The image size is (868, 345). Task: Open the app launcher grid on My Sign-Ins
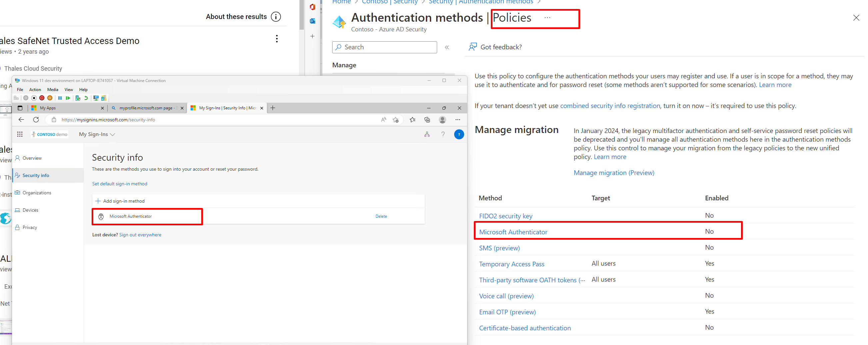click(20, 134)
